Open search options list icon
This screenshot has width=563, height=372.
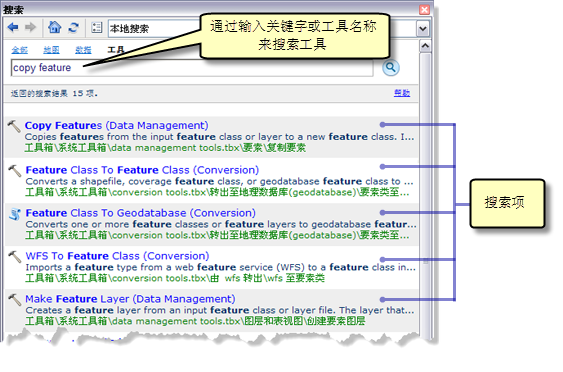coord(97,27)
